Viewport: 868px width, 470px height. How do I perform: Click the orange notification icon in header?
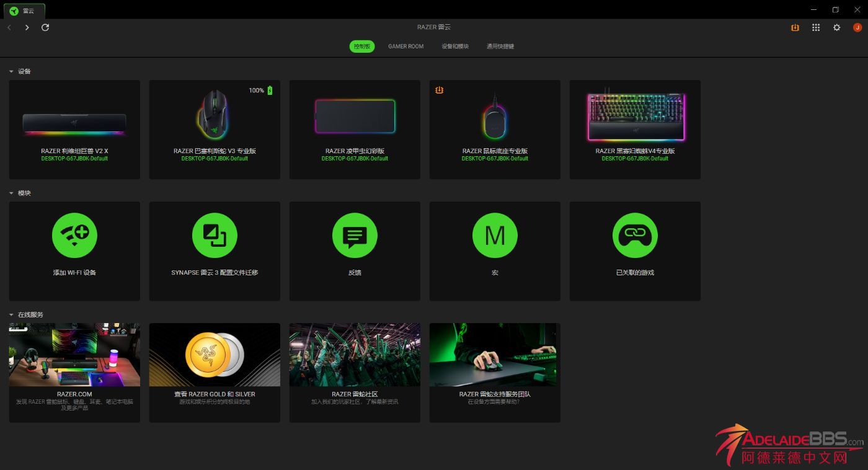[795, 27]
